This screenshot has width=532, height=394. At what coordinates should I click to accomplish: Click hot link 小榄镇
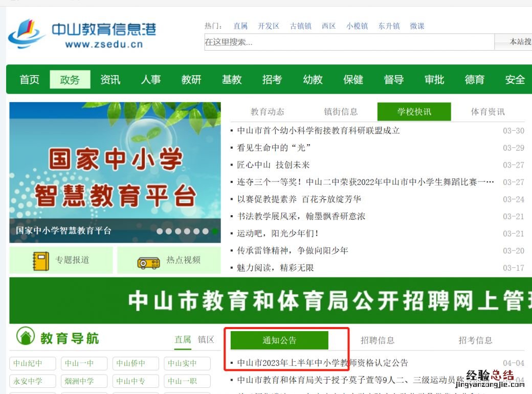click(357, 26)
